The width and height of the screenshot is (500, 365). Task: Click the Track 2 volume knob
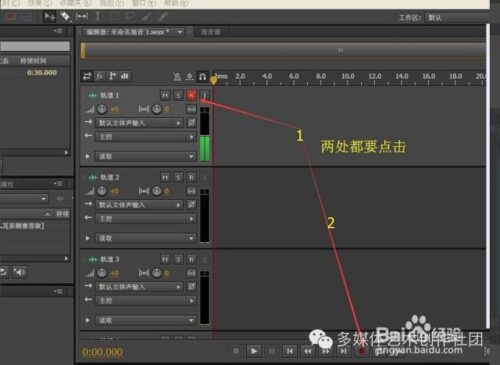(x=102, y=191)
